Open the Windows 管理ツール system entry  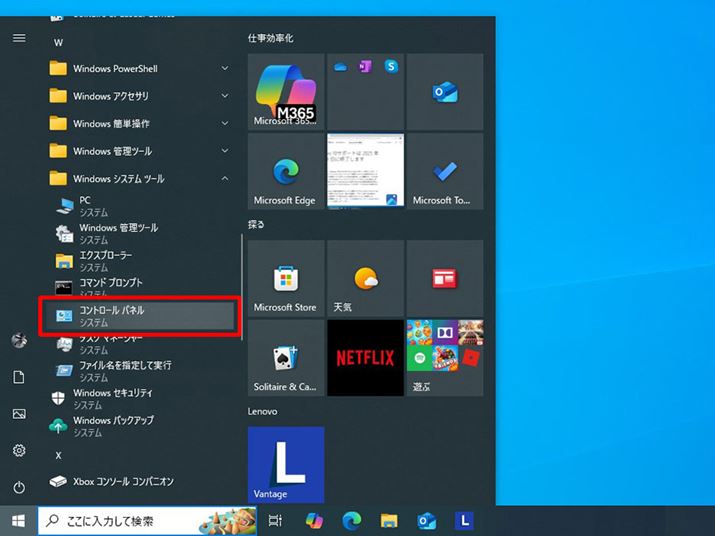click(141, 234)
